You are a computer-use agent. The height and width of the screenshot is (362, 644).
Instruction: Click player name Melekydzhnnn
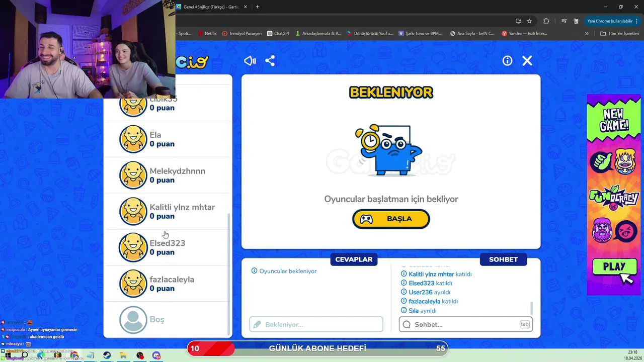(x=177, y=171)
